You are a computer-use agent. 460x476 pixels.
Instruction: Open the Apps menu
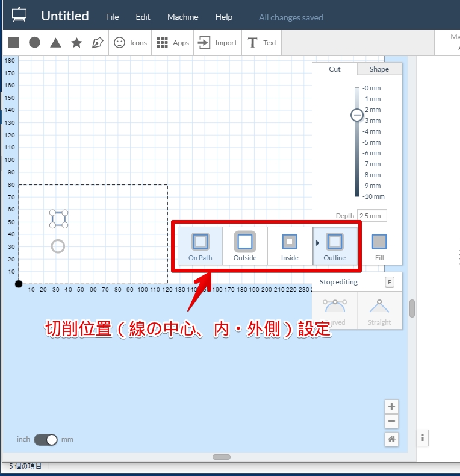(x=173, y=43)
